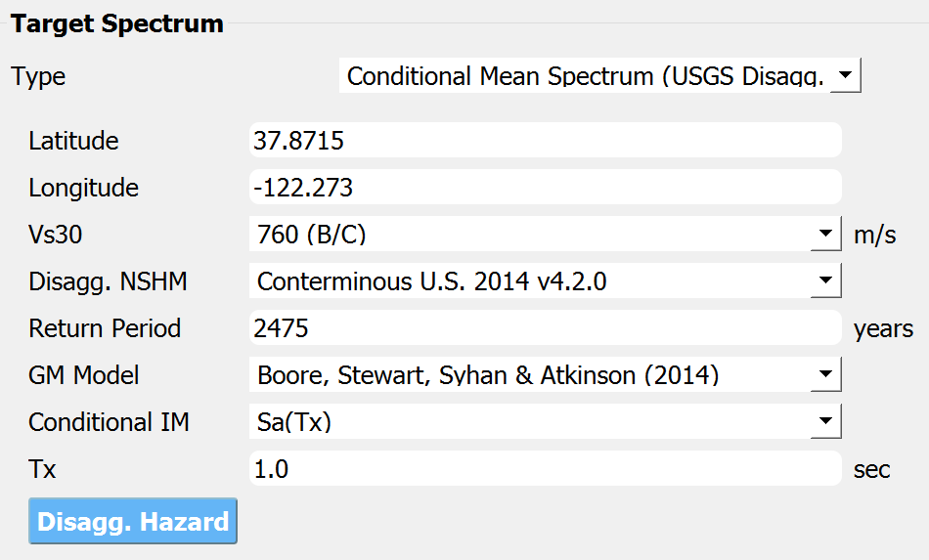Expand the Conditional IM dropdown
Image resolution: width=929 pixels, height=560 pixels.
pyautogui.click(x=545, y=421)
